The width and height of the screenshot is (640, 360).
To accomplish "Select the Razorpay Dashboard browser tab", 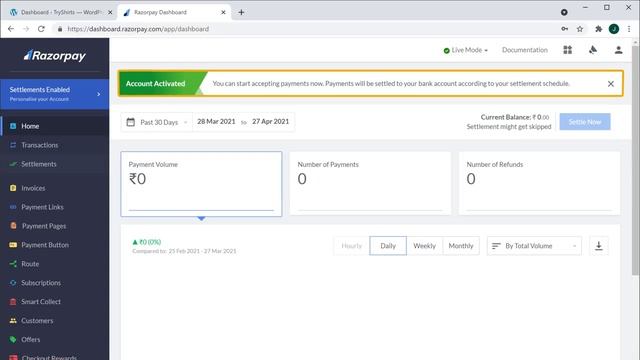I will tap(173, 12).
